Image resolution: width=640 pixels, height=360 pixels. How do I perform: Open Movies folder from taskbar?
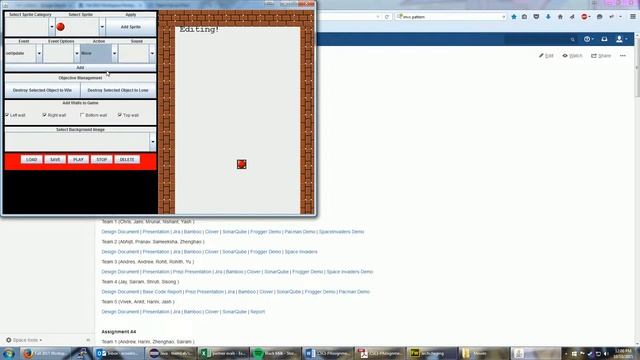tap(484, 353)
